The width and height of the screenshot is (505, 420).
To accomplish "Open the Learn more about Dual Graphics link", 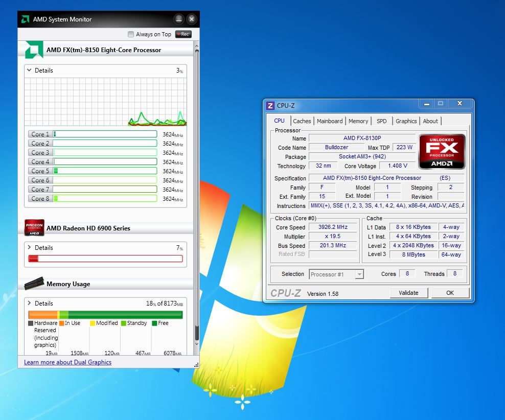I will pyautogui.click(x=67, y=362).
